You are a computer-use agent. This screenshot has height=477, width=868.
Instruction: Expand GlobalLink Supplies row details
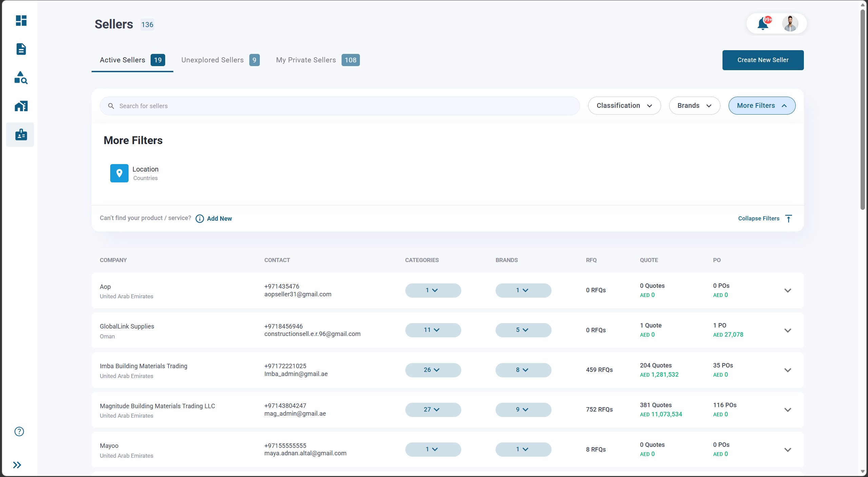click(x=788, y=330)
